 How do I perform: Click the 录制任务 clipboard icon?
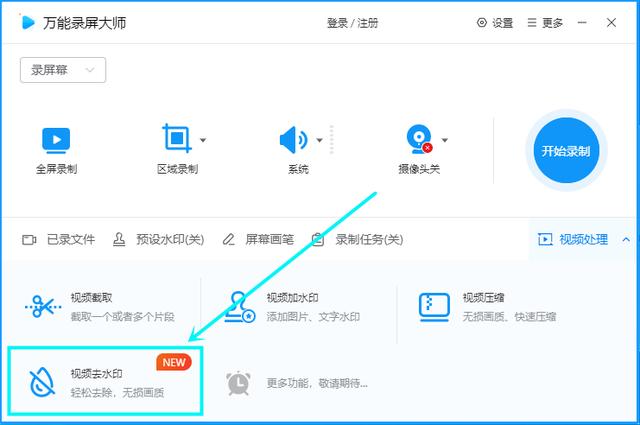tap(318, 240)
